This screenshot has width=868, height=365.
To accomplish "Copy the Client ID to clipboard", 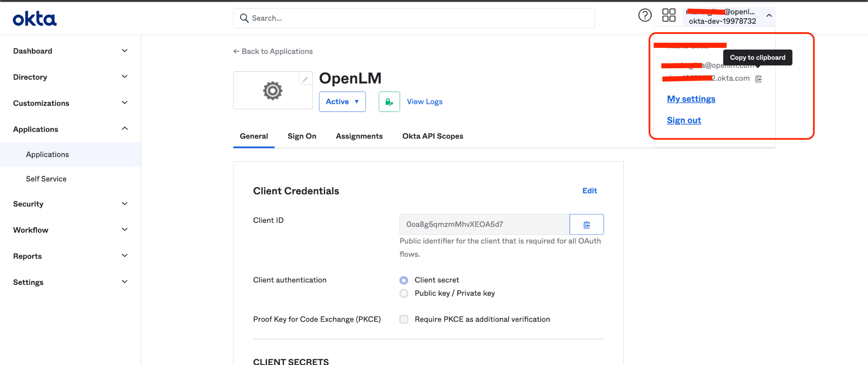I will (x=587, y=225).
